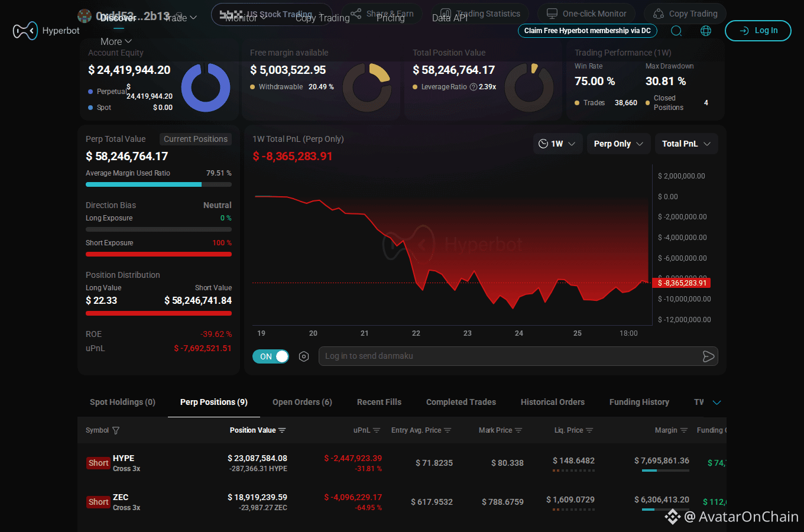The height and width of the screenshot is (532, 804).
Task: Click the wallet address avatar icon
Action: 85,16
